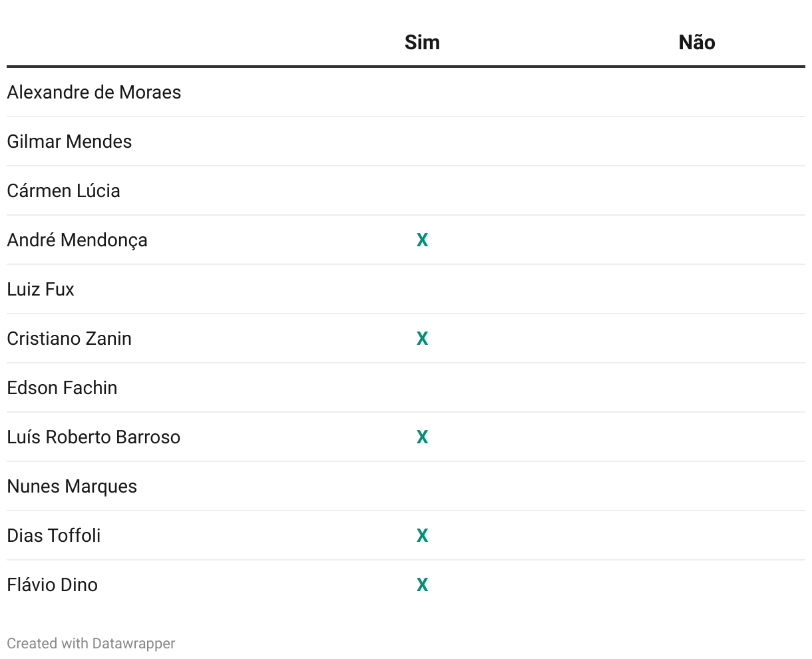Click the name Cristiano Zanin

pos(69,339)
